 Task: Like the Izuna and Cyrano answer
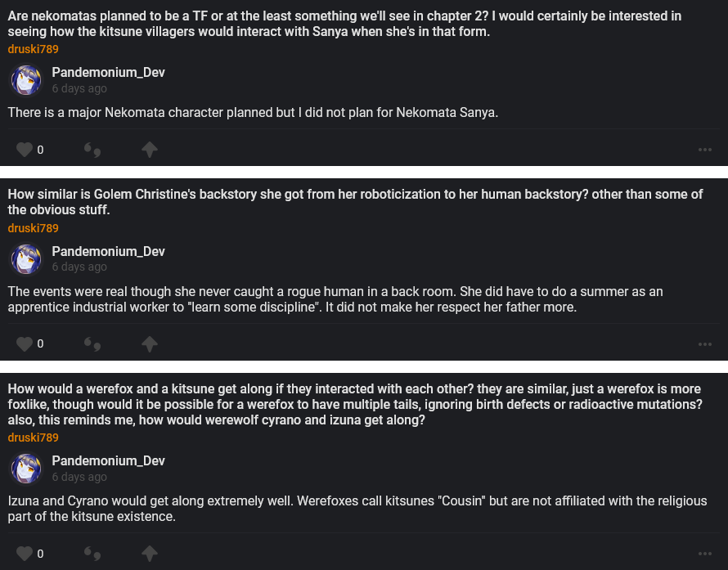(x=25, y=554)
